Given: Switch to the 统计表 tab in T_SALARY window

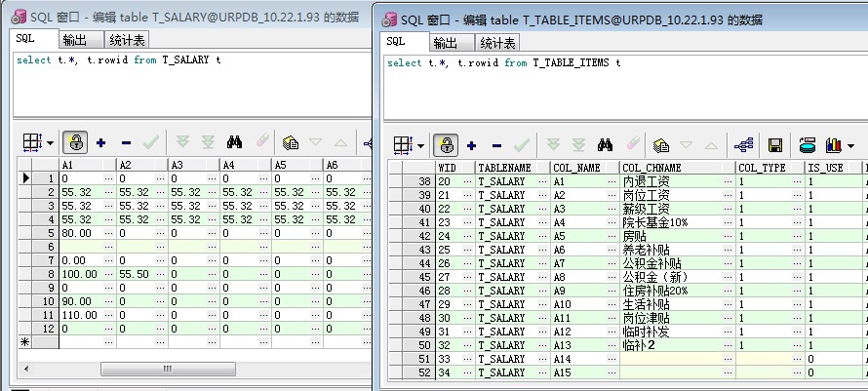Looking at the screenshot, I should (128, 39).
